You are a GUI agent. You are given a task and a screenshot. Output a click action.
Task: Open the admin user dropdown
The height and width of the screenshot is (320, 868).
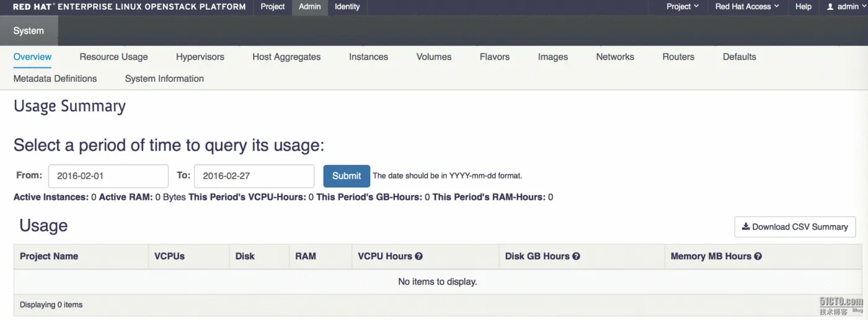tap(847, 6)
